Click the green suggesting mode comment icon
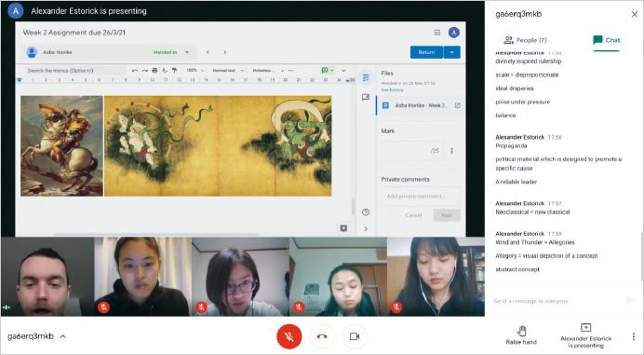This screenshot has height=355, width=644. point(325,70)
